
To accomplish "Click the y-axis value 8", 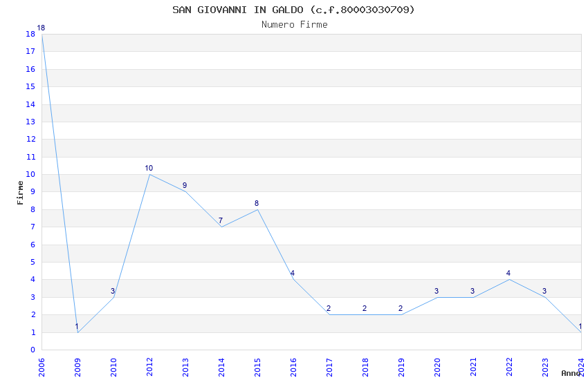I will tap(33, 209).
